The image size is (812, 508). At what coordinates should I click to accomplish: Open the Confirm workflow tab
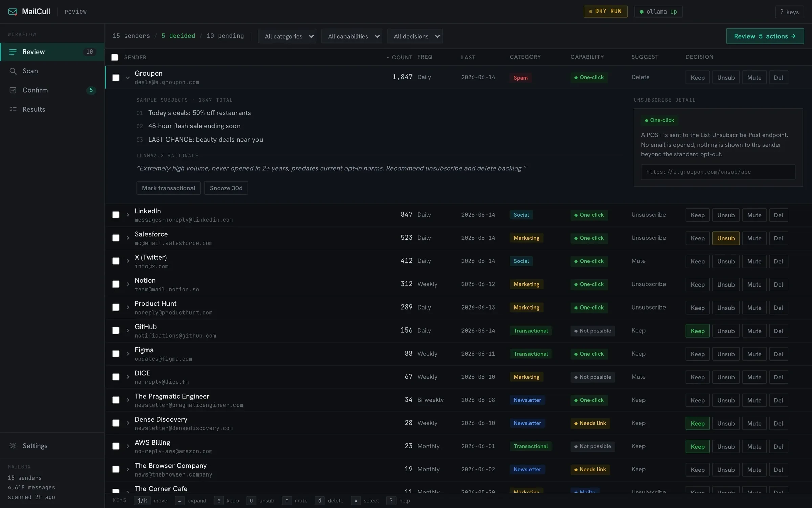tap(52, 90)
